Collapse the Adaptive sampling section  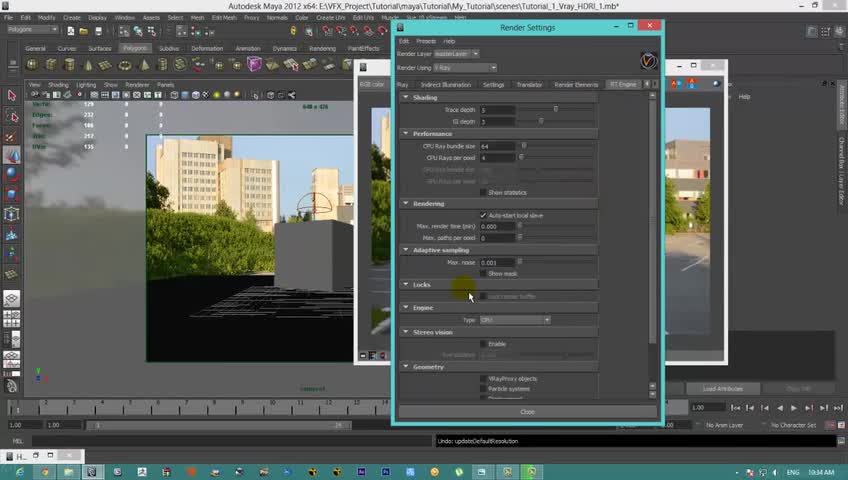pos(405,250)
